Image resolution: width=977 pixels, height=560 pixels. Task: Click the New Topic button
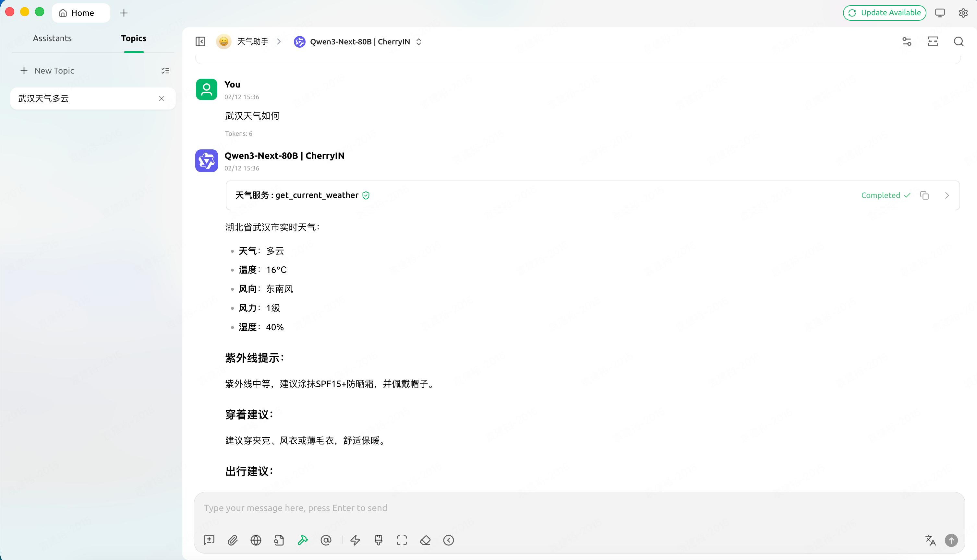[47, 70]
